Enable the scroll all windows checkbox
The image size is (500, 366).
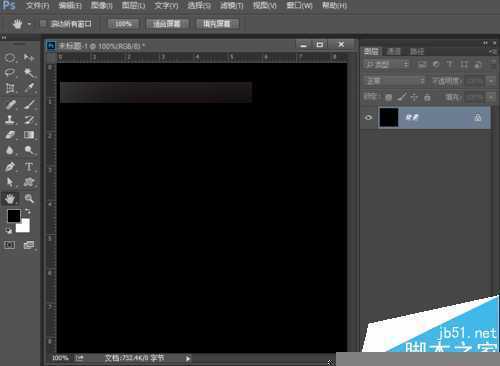tap(43, 23)
